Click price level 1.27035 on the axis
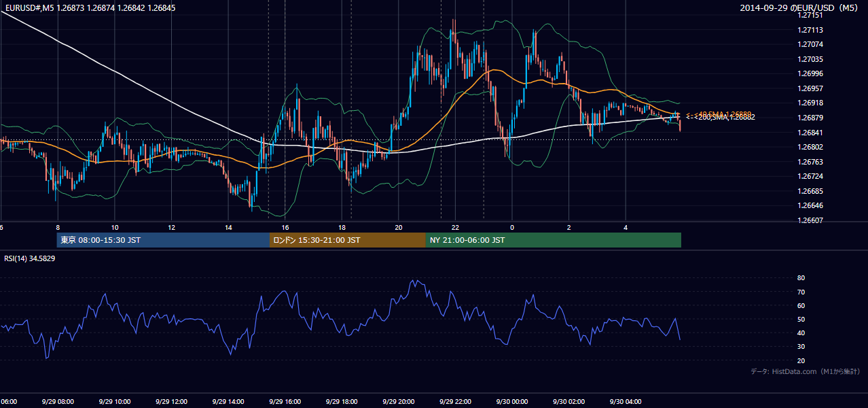This screenshot has width=868, height=408. click(810, 59)
